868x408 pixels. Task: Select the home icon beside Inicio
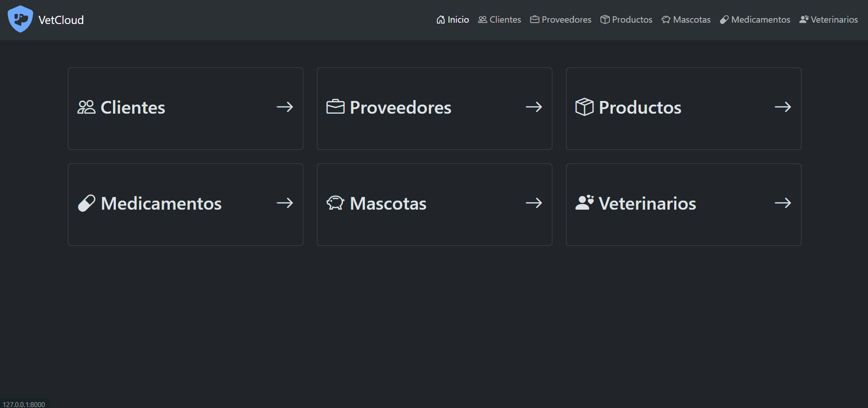[x=440, y=19]
